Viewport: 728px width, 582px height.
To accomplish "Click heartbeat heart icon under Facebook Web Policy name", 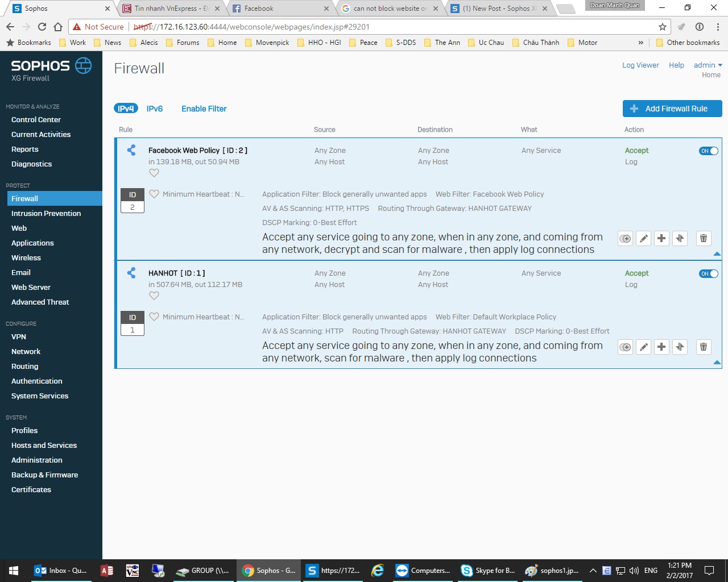I will point(154,173).
